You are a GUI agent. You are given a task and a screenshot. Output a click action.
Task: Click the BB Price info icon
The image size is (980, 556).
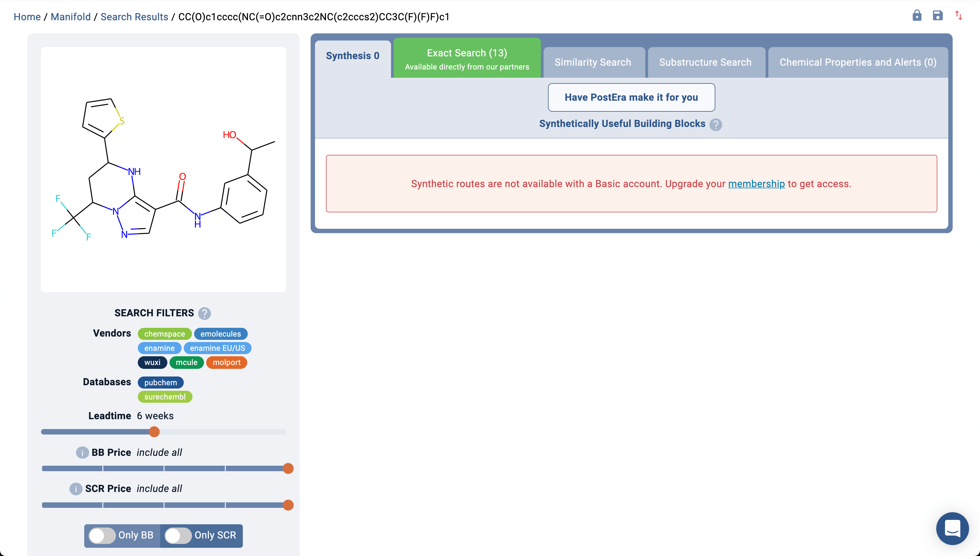coord(82,453)
